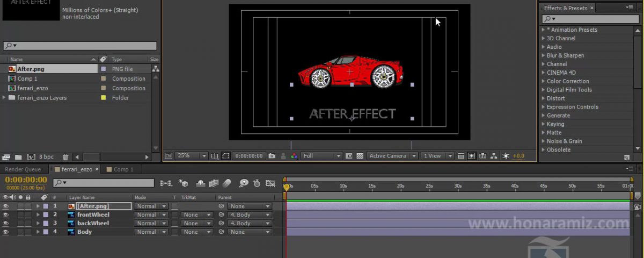The width and height of the screenshot is (644, 258).
Task: Click Auto-keyframe stopwatch icon
Action: pyautogui.click(x=257, y=183)
